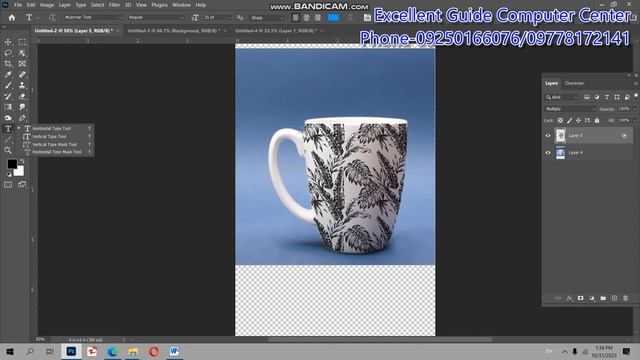Screen dimensions: 640x360
Task: Select the Pen tool
Action: click(x=22, y=118)
